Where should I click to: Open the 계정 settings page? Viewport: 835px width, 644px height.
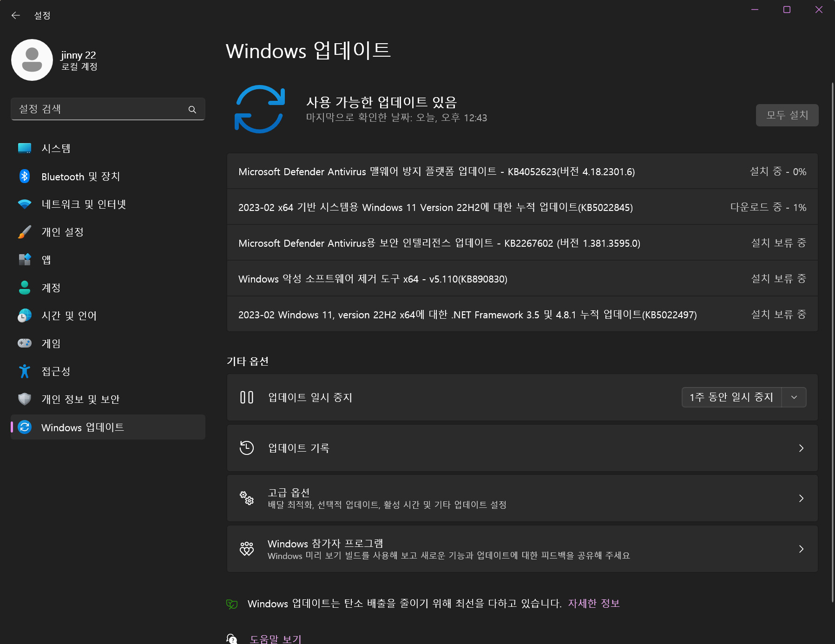[108, 288]
